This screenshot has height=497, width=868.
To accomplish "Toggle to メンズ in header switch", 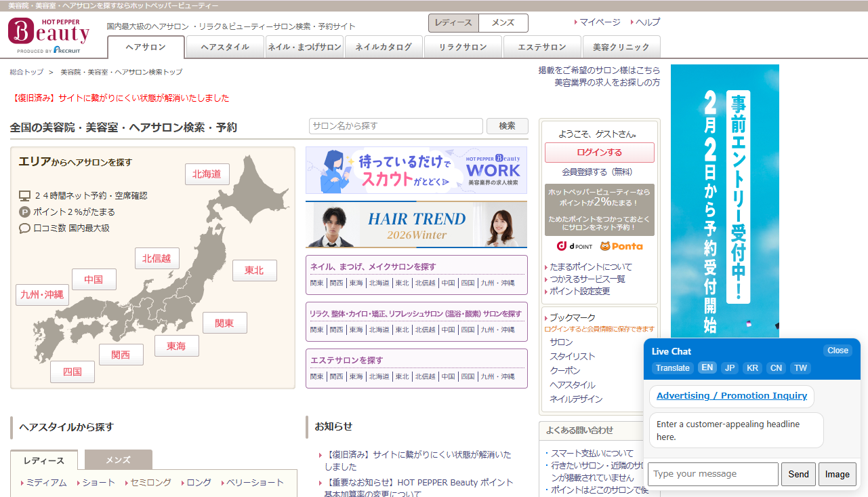I will click(x=503, y=23).
